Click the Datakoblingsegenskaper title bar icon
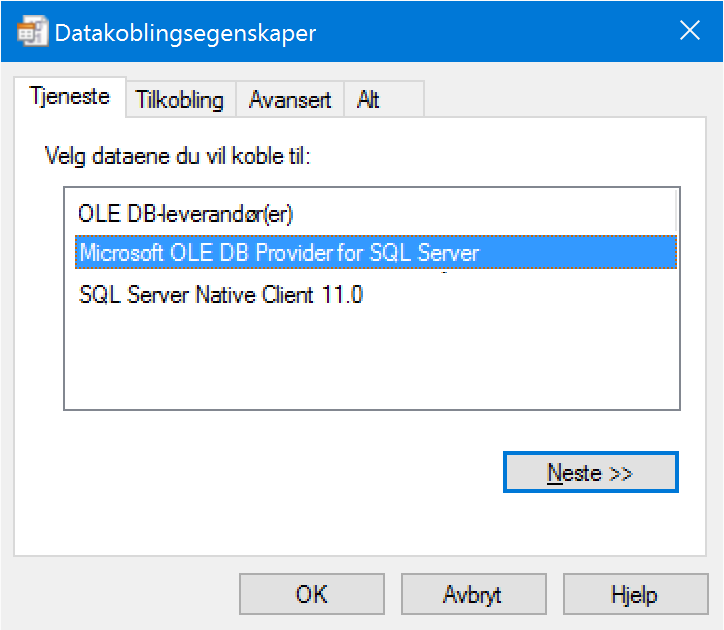 pyautogui.click(x=32, y=31)
